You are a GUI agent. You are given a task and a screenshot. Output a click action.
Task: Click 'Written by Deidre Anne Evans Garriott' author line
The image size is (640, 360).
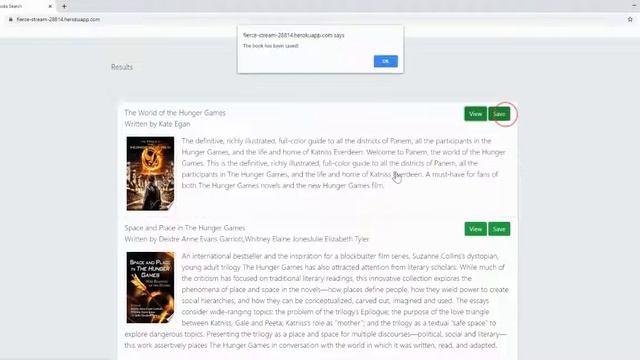pyautogui.click(x=247, y=239)
